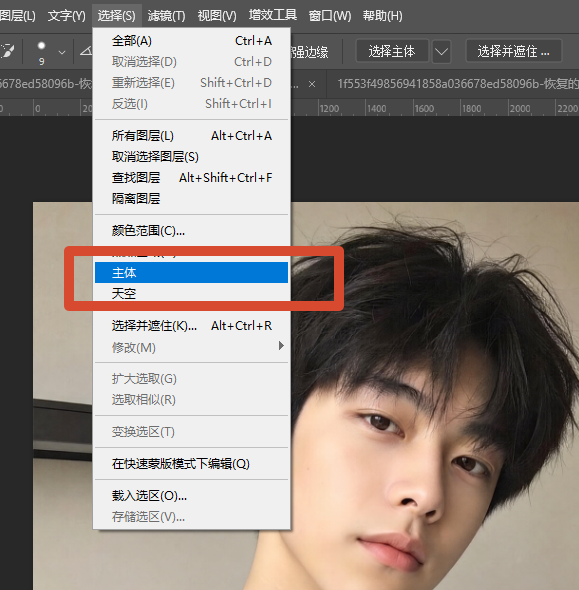579x590 pixels.
Task: Click 查找图层 menu entry
Action: point(191,178)
